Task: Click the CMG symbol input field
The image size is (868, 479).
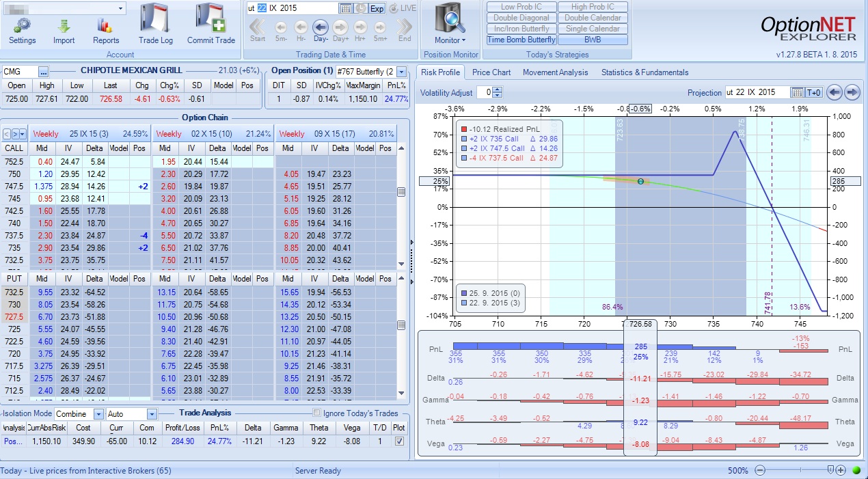Action: [x=20, y=72]
